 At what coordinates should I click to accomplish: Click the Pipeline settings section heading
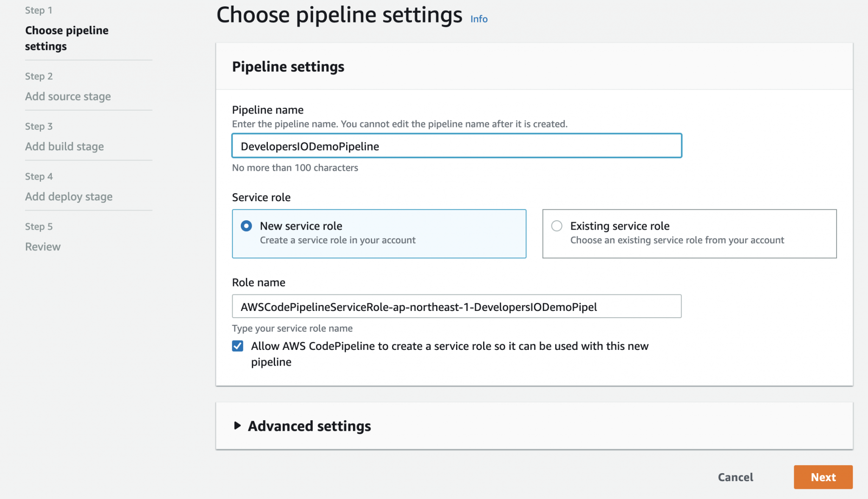click(288, 67)
